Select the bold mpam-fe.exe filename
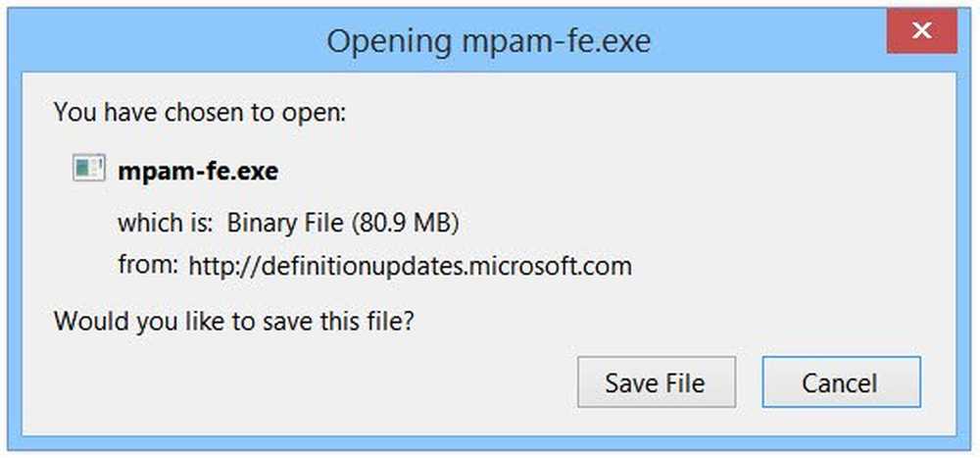The height and width of the screenshot is (458, 980). (x=198, y=171)
